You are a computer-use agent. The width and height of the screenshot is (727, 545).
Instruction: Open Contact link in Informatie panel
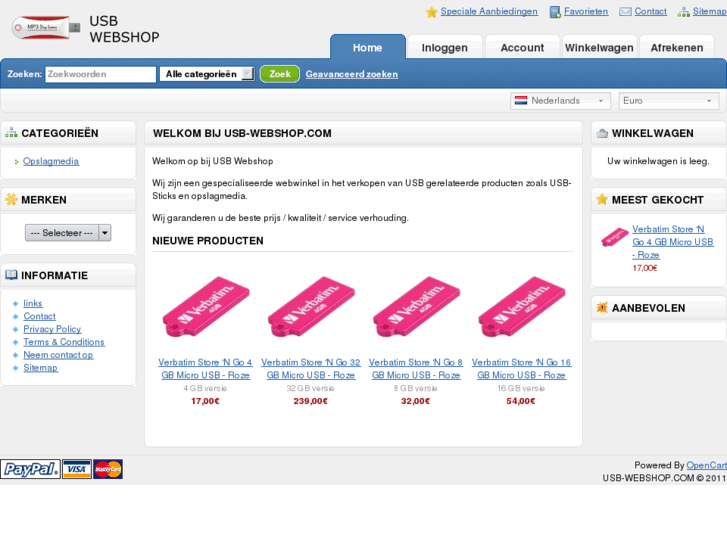coord(39,316)
